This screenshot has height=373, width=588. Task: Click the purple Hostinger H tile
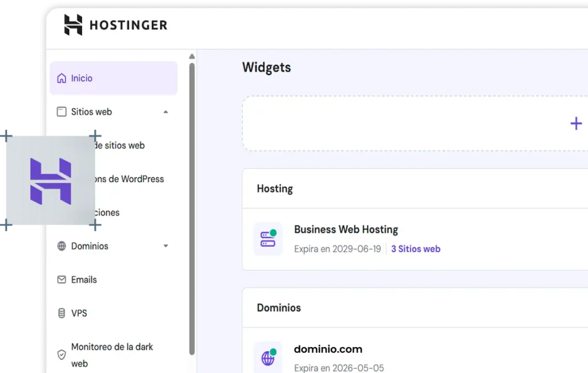[x=51, y=181]
